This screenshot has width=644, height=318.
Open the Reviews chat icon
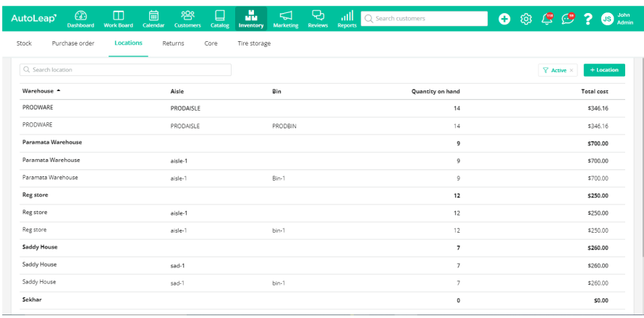tap(318, 16)
